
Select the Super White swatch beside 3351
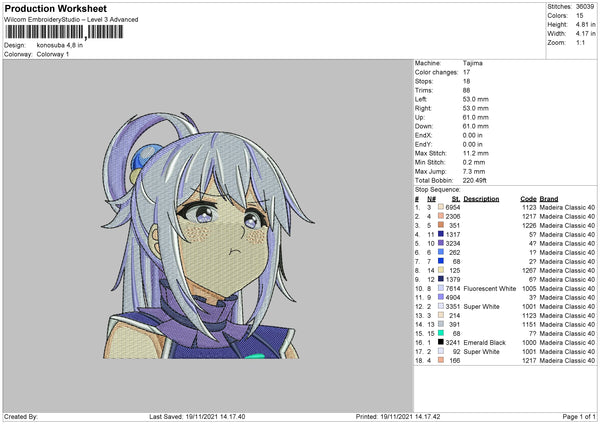(441, 306)
